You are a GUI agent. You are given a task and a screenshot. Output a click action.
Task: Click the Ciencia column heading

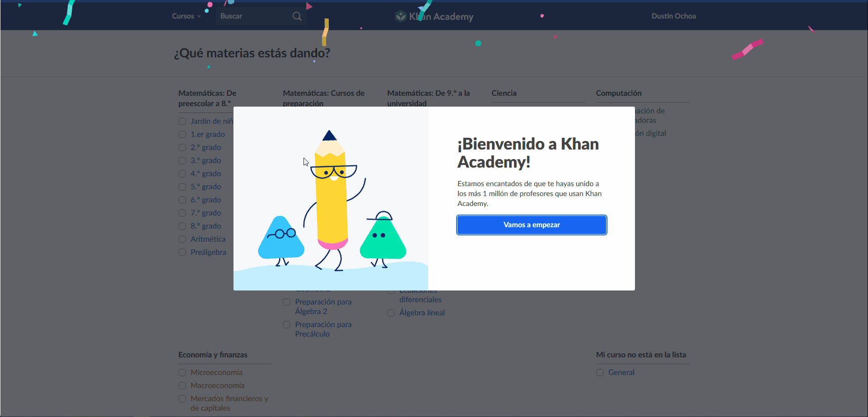point(504,93)
